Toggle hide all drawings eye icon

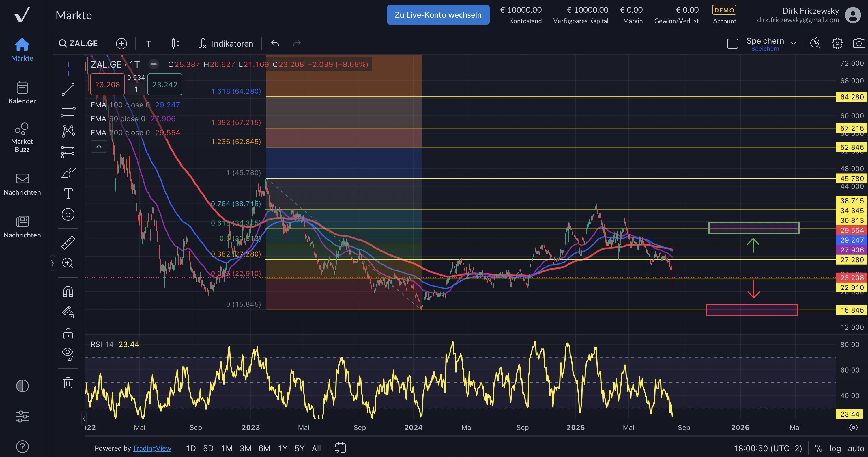click(x=68, y=353)
